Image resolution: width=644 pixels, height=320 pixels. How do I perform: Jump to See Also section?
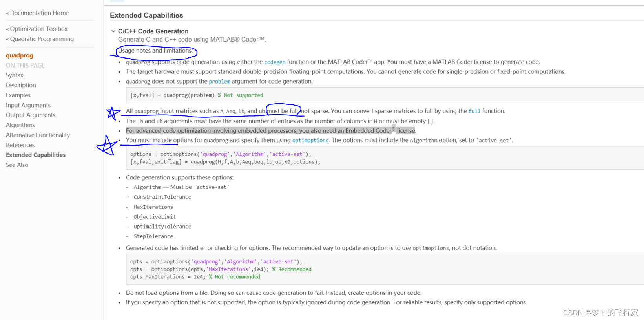click(x=17, y=165)
